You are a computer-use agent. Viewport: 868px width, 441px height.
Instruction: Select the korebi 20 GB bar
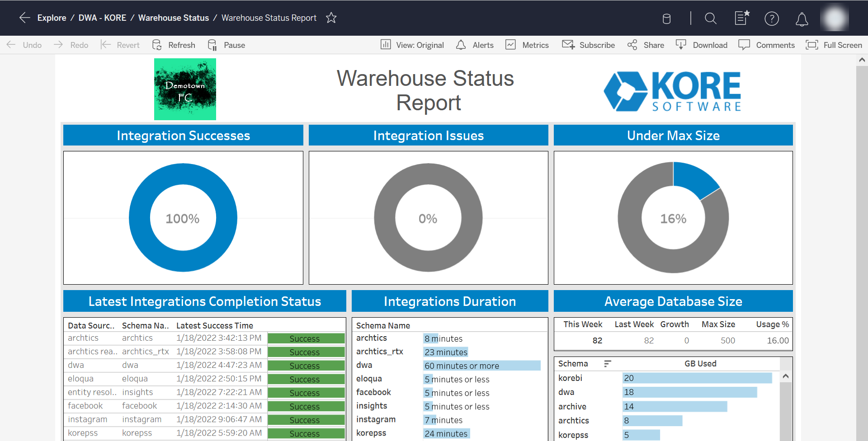(697, 378)
